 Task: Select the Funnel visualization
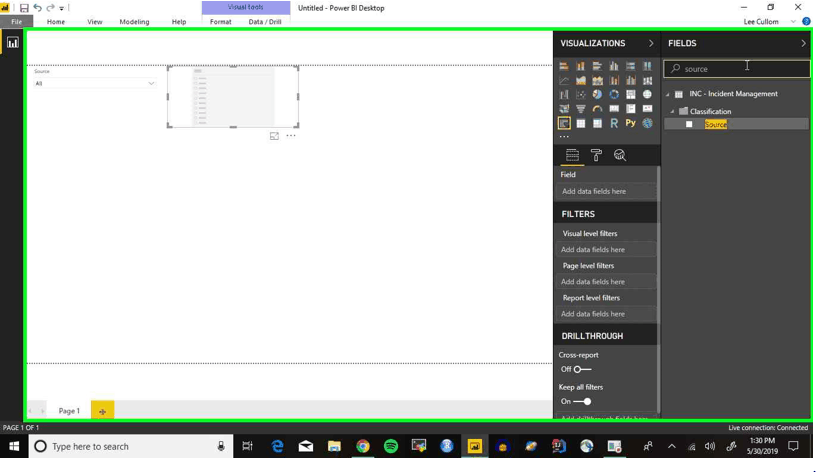pos(580,109)
